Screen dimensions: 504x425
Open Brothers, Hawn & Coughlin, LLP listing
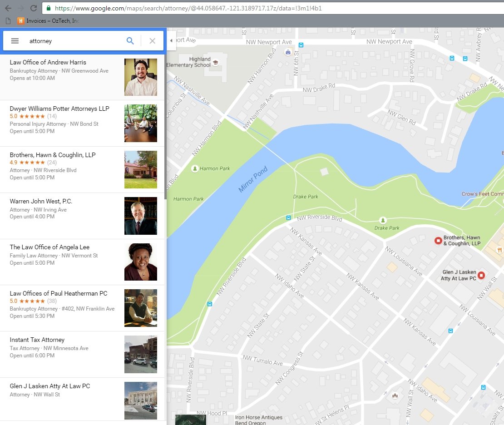point(82,170)
